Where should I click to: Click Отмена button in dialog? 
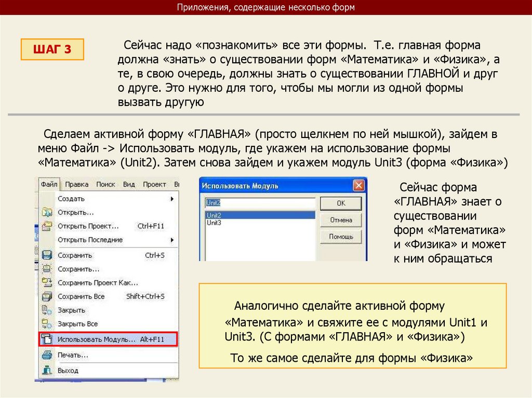(x=341, y=220)
